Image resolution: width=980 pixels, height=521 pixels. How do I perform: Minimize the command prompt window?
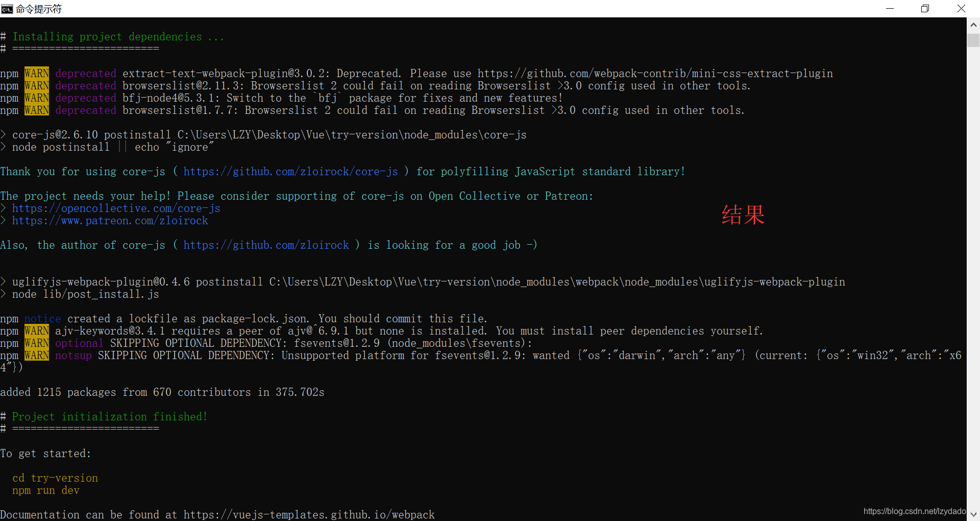(x=890, y=9)
